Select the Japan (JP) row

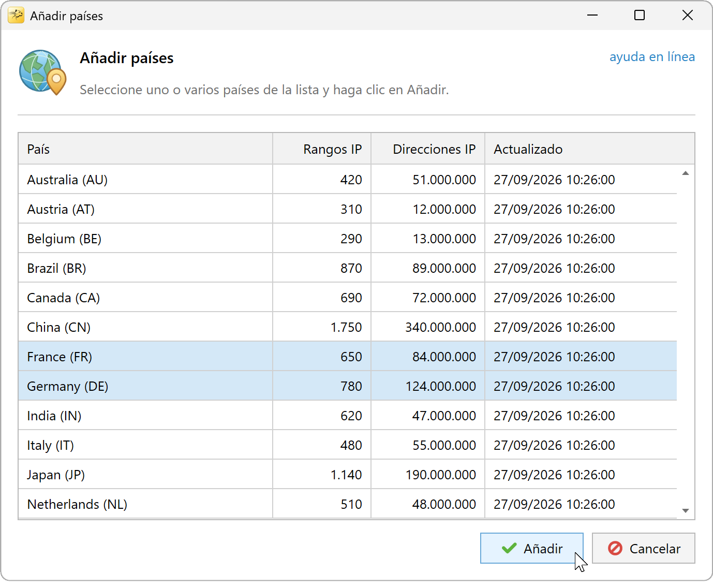tap(348, 475)
